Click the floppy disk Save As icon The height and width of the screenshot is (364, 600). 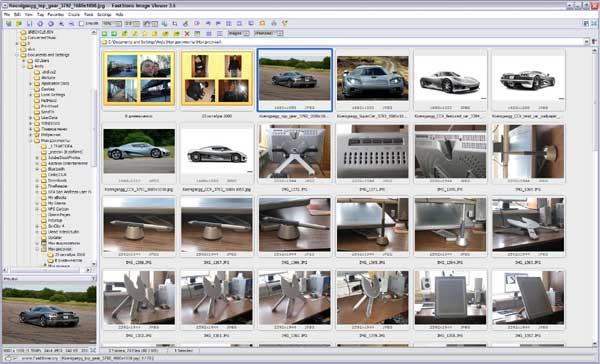(29, 24)
